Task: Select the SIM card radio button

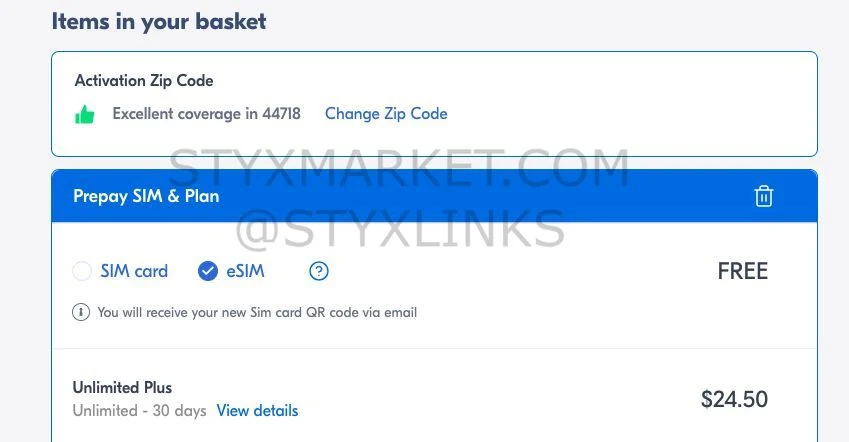Action: click(x=82, y=271)
